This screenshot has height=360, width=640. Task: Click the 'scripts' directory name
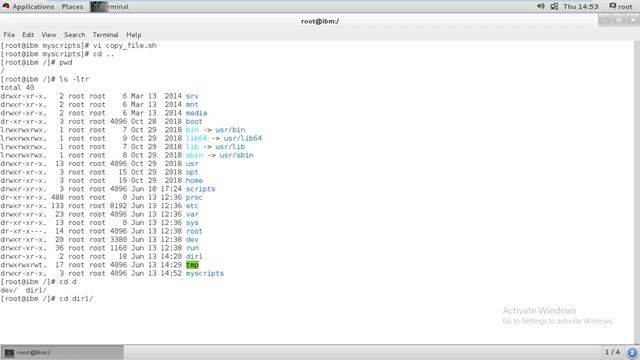pos(200,189)
